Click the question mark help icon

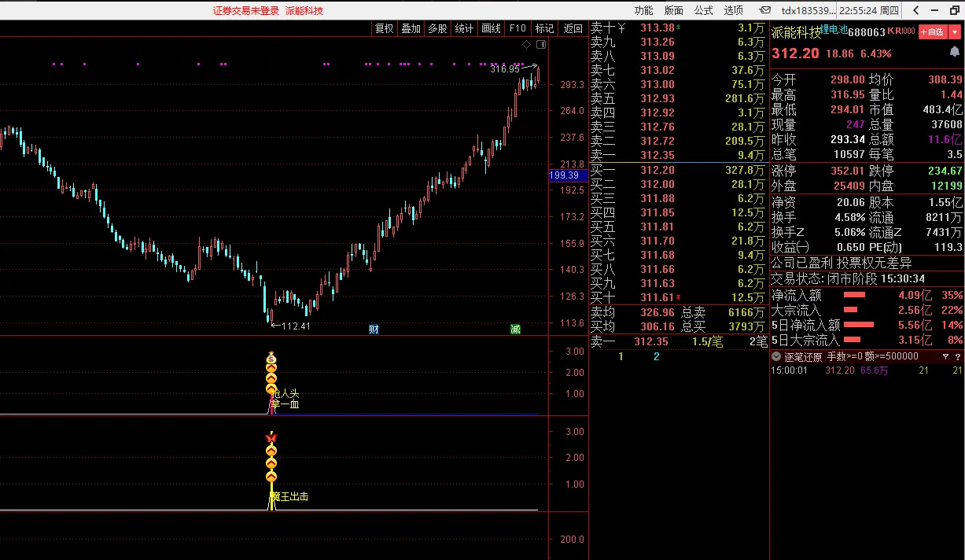(x=958, y=356)
